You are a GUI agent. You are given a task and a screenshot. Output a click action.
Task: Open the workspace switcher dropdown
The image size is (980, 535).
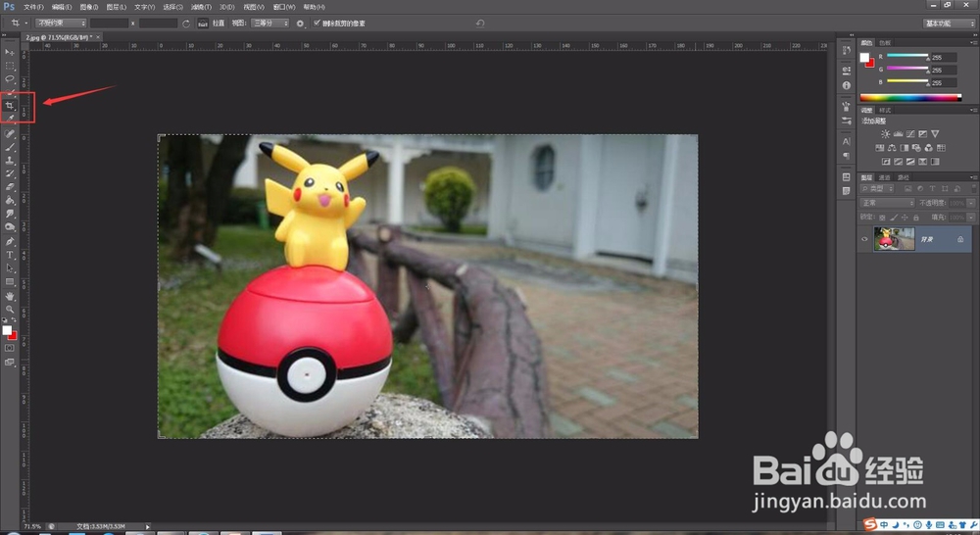[949, 24]
